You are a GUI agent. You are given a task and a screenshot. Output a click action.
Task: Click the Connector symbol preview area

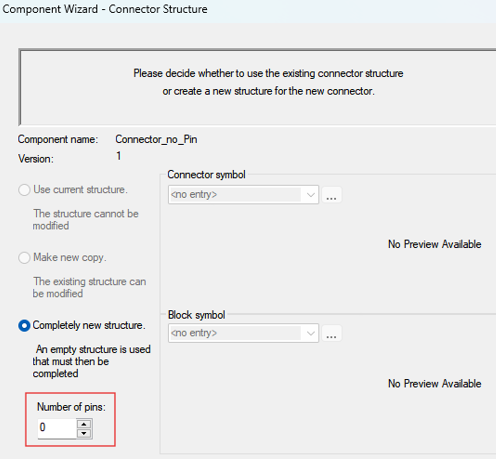435,244
